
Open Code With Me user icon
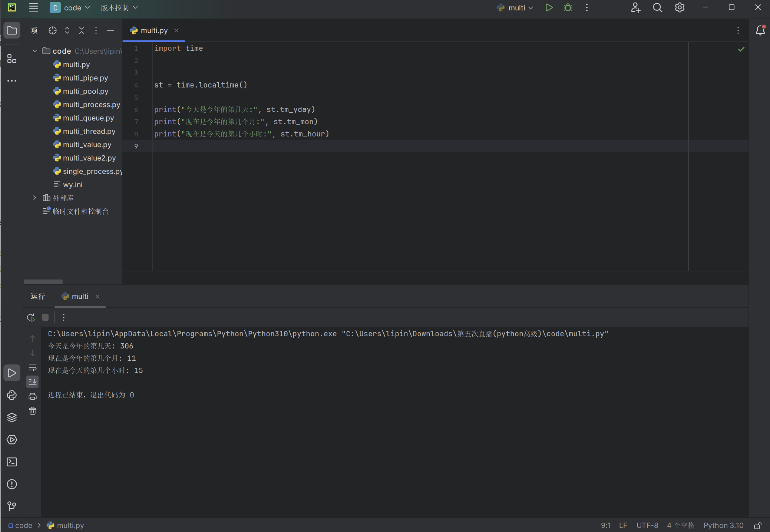(x=635, y=7)
